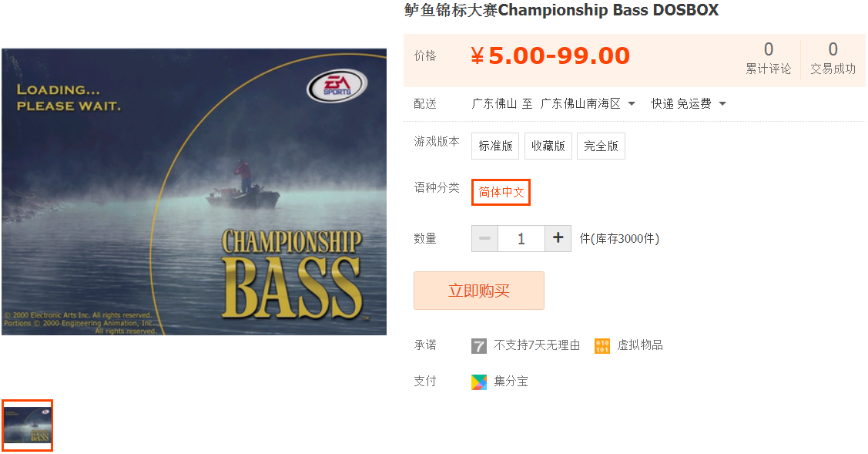This screenshot has height=454, width=868.
Task: Toggle the 简体中文 language option
Action: (x=501, y=193)
